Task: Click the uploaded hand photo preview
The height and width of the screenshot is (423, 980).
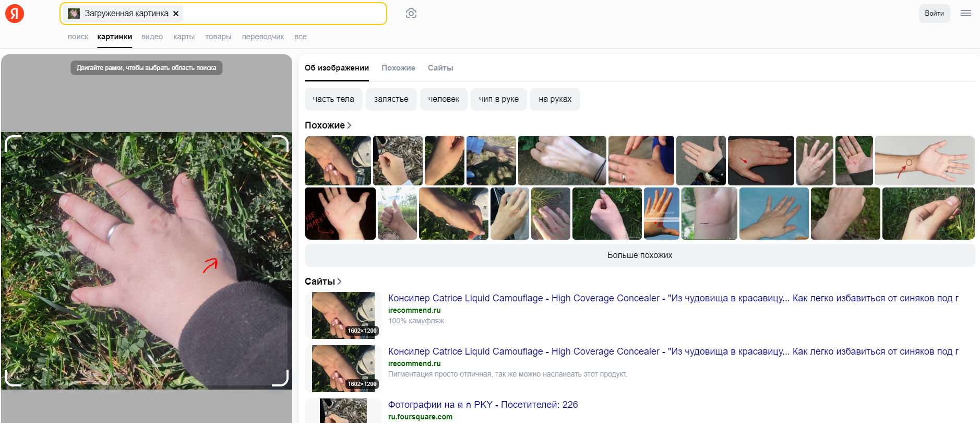Action: click(x=147, y=261)
